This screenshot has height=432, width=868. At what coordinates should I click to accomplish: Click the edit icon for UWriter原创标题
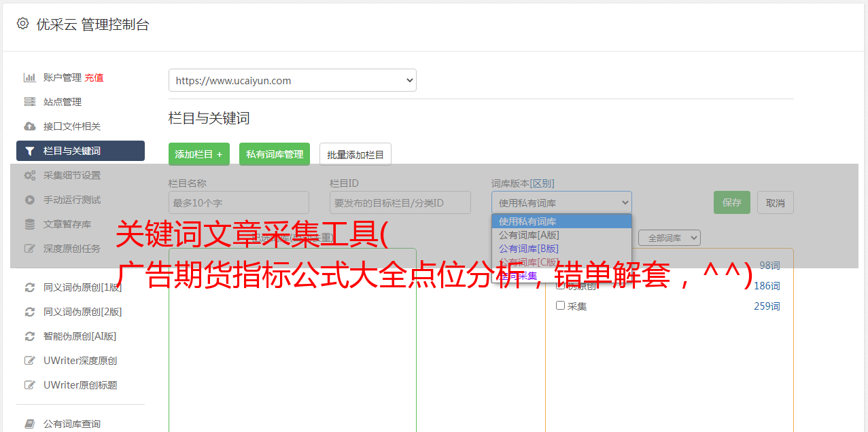(30, 385)
